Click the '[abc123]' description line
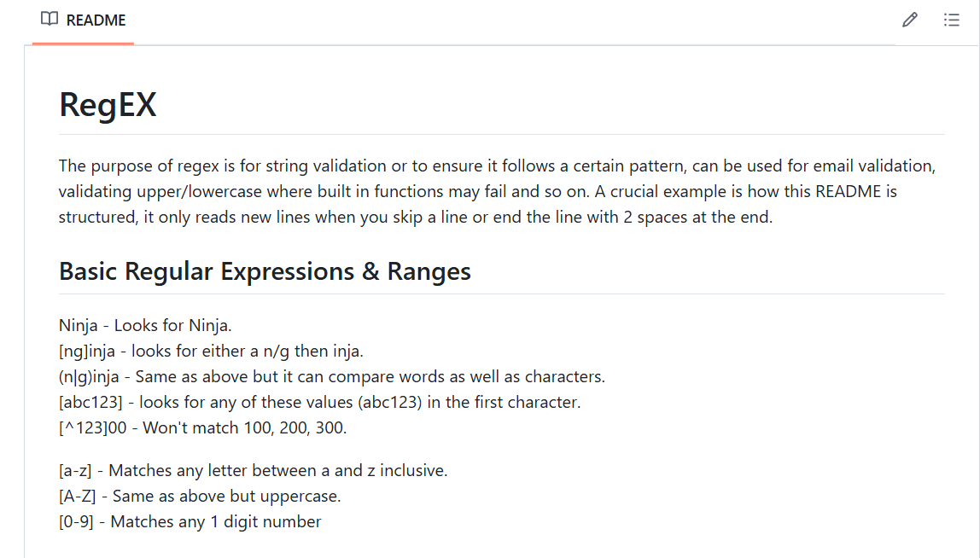 click(319, 402)
